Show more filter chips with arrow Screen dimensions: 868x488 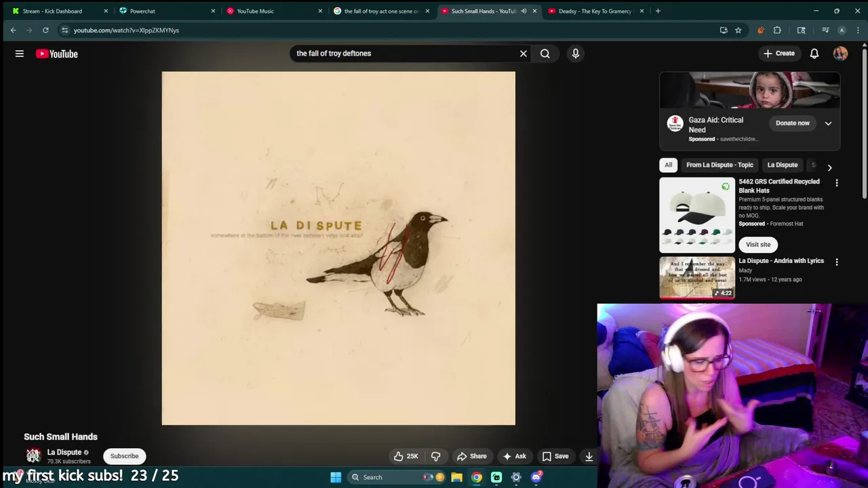tap(829, 167)
